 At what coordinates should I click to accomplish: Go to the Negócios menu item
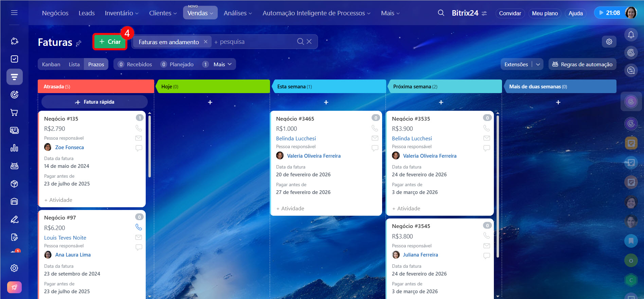pos(55,13)
